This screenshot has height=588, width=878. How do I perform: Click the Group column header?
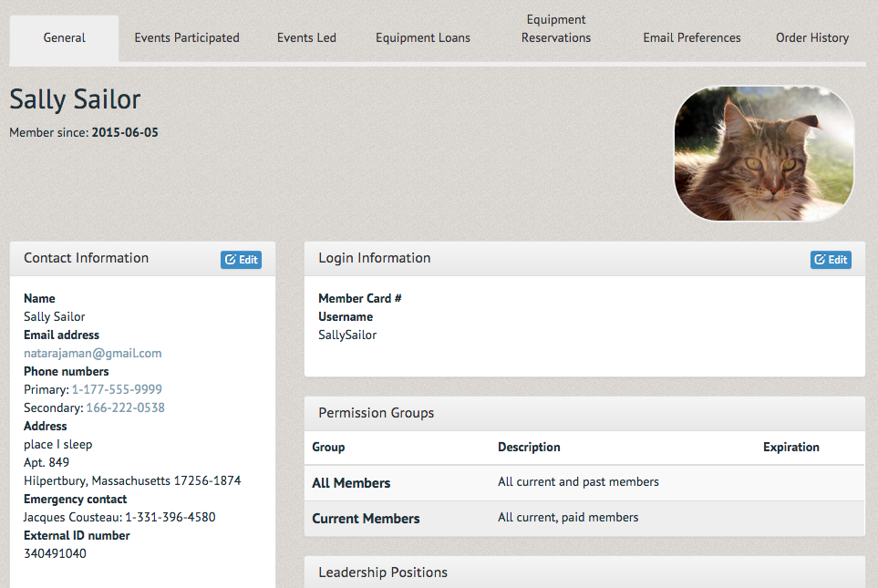pyautogui.click(x=328, y=447)
